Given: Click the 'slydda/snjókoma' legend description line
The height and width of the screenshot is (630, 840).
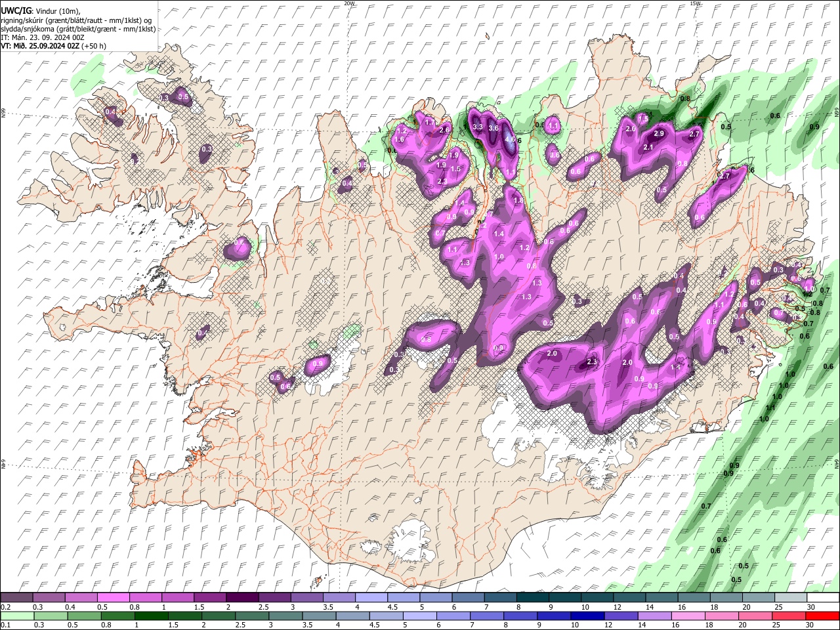Looking at the screenshot, I should tap(78, 29).
